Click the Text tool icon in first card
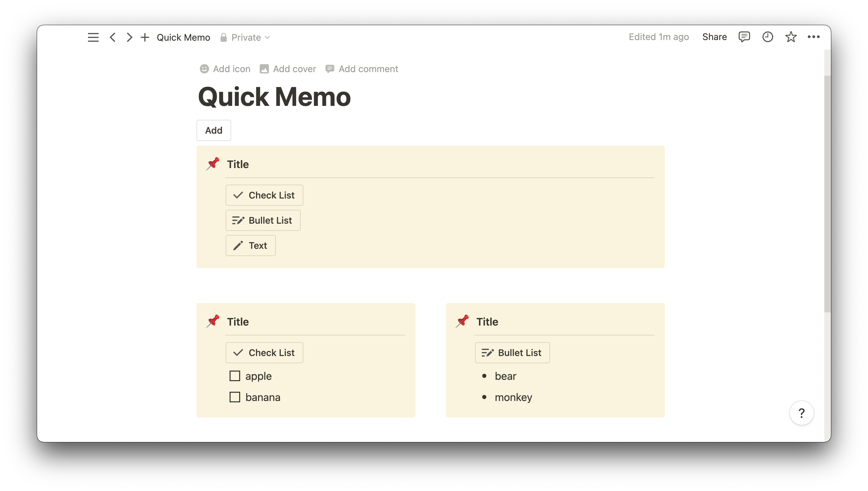 [x=238, y=245]
